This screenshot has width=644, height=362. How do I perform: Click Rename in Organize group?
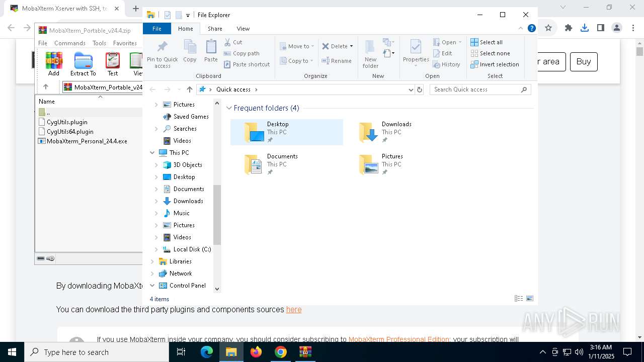click(337, 61)
